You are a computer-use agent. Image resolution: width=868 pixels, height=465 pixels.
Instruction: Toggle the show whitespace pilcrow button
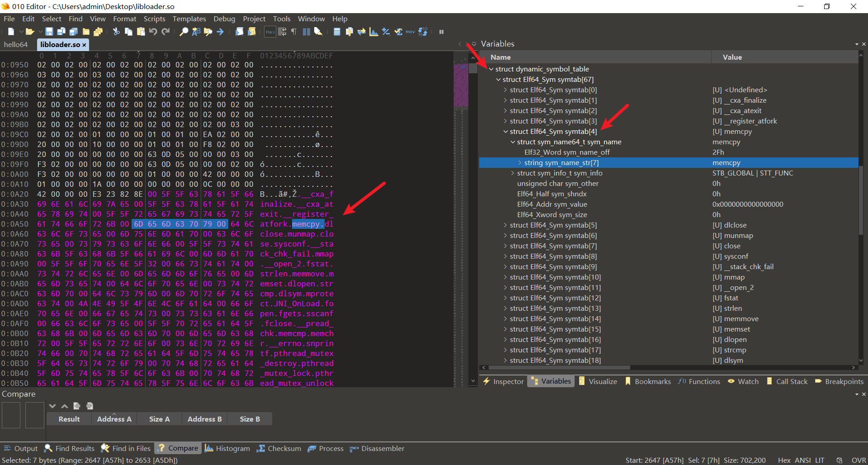point(294,32)
